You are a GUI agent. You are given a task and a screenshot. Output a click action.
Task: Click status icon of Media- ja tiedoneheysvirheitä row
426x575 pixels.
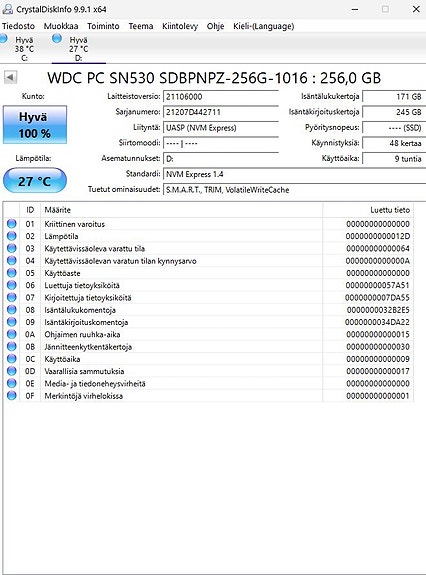(12, 383)
